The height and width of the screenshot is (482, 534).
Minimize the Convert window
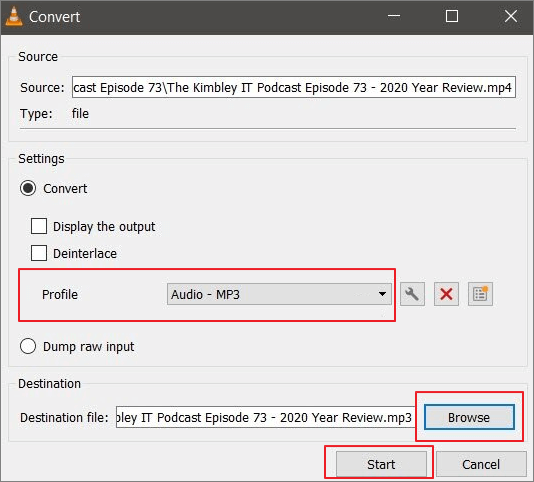point(394,16)
